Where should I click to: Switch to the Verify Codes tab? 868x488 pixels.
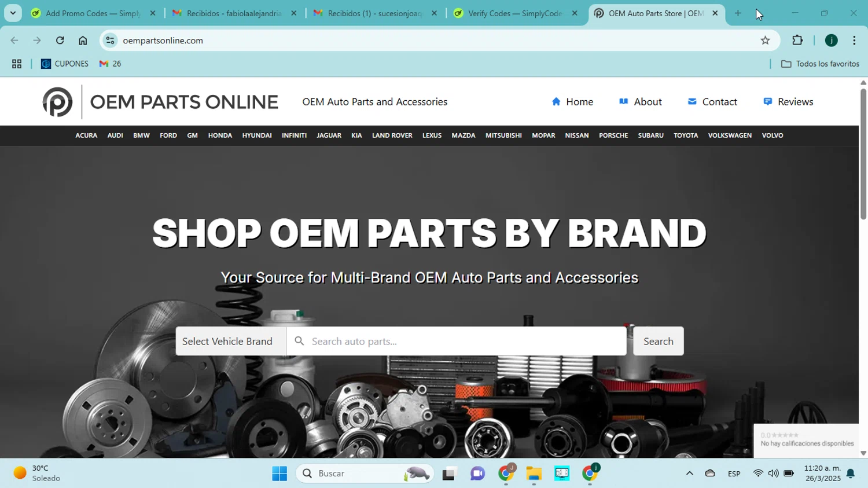(516, 13)
